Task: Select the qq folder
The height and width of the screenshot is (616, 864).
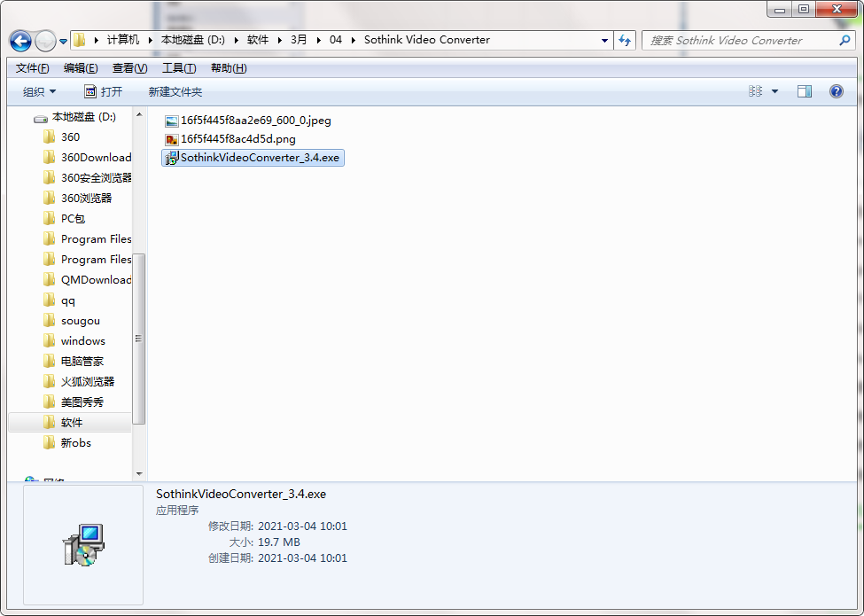Action: [67, 300]
